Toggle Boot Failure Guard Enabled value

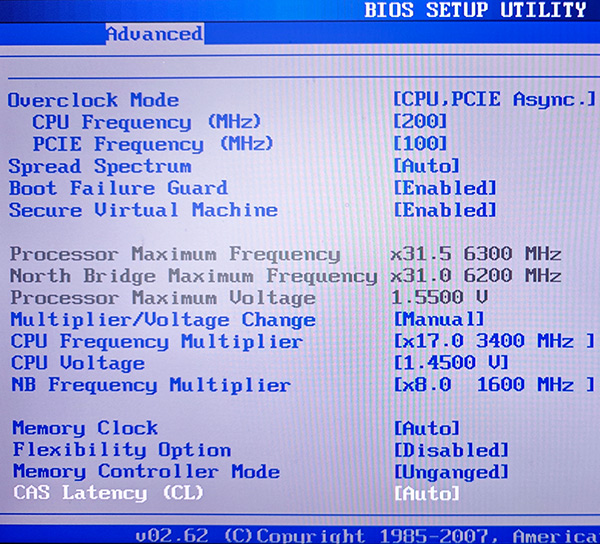coord(445,188)
